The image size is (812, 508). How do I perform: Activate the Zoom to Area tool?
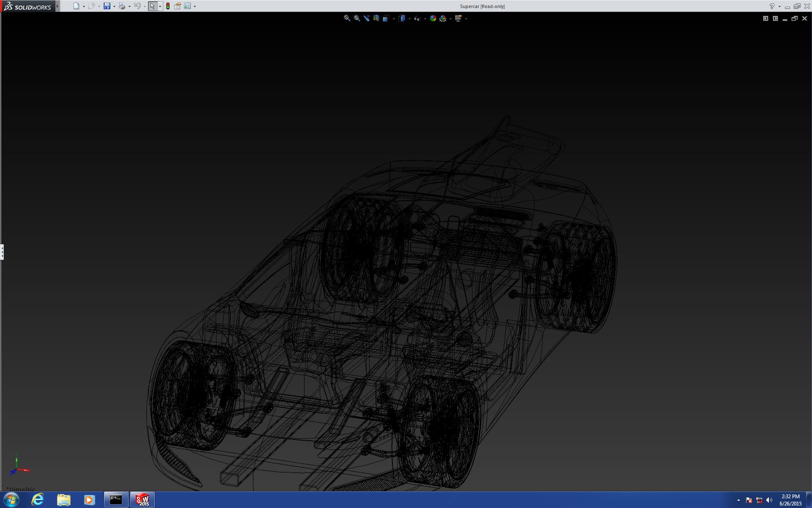(357, 18)
